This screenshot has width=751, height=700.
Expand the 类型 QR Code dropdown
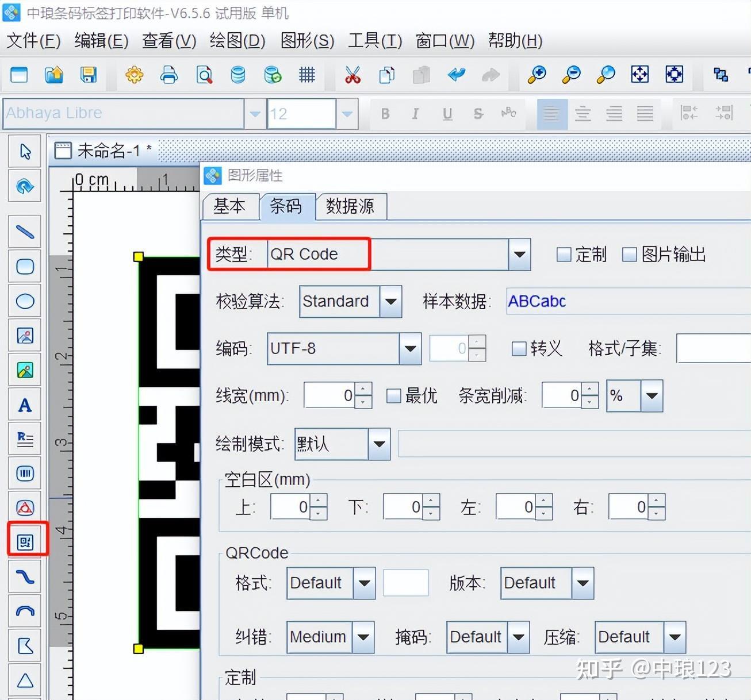pos(519,255)
